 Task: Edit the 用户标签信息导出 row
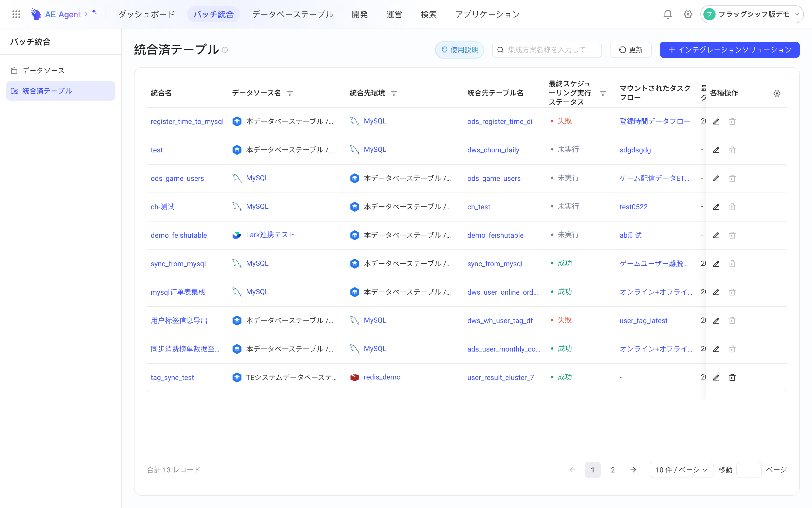(x=716, y=321)
